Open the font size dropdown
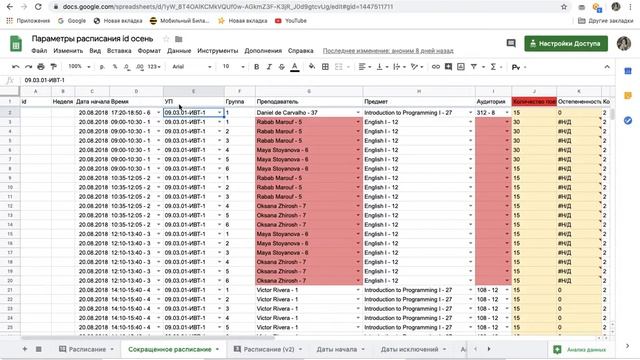640x360 pixels. pos(233,67)
